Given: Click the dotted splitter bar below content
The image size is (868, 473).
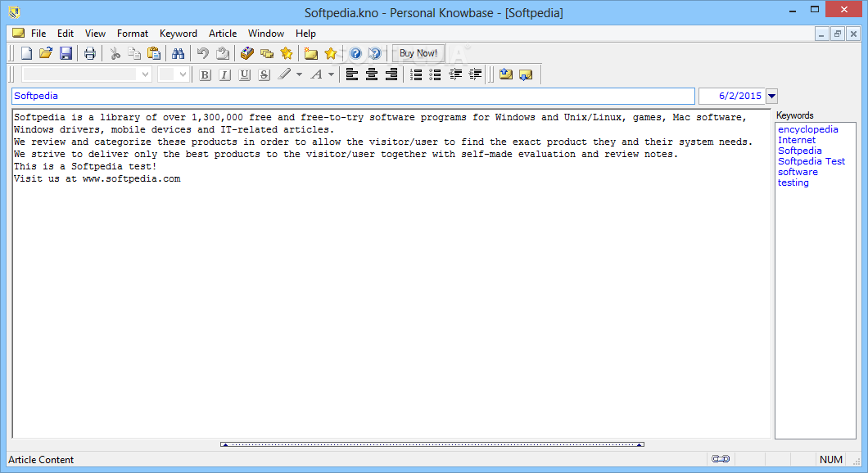Looking at the screenshot, I should point(432,444).
